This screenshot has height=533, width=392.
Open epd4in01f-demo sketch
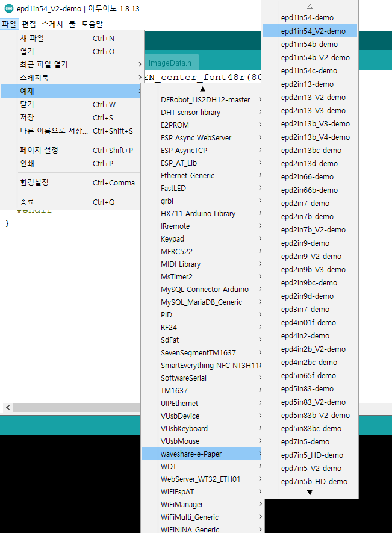[x=310, y=323]
